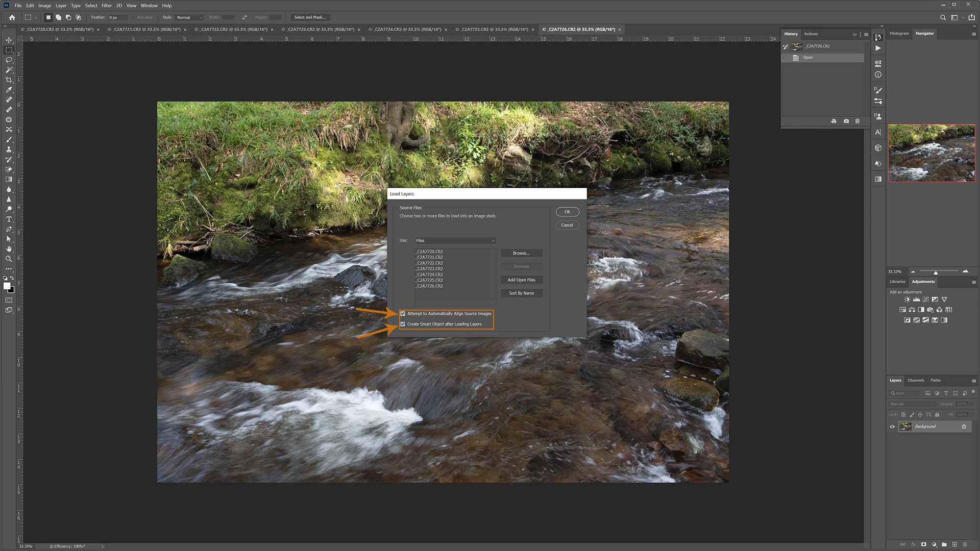Image resolution: width=980 pixels, height=551 pixels.
Task: Select the Crop tool
Action: tap(9, 80)
